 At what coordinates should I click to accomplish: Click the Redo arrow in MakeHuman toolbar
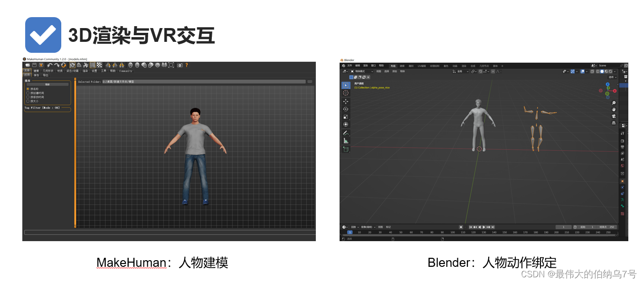[x=57, y=65]
